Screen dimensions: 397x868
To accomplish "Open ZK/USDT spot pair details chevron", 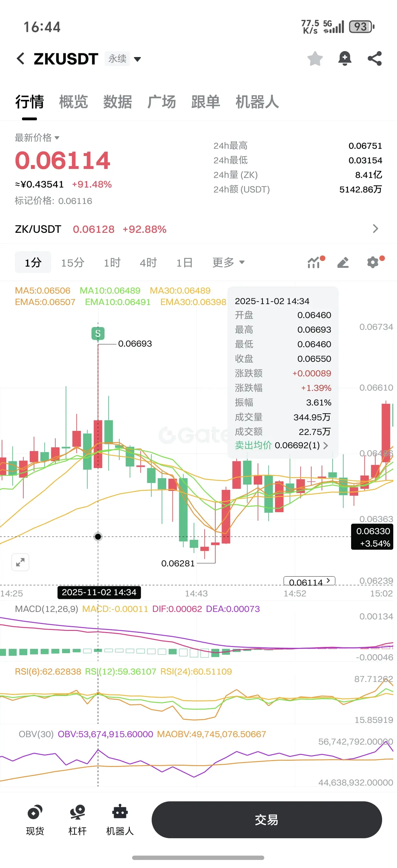I will point(375,229).
